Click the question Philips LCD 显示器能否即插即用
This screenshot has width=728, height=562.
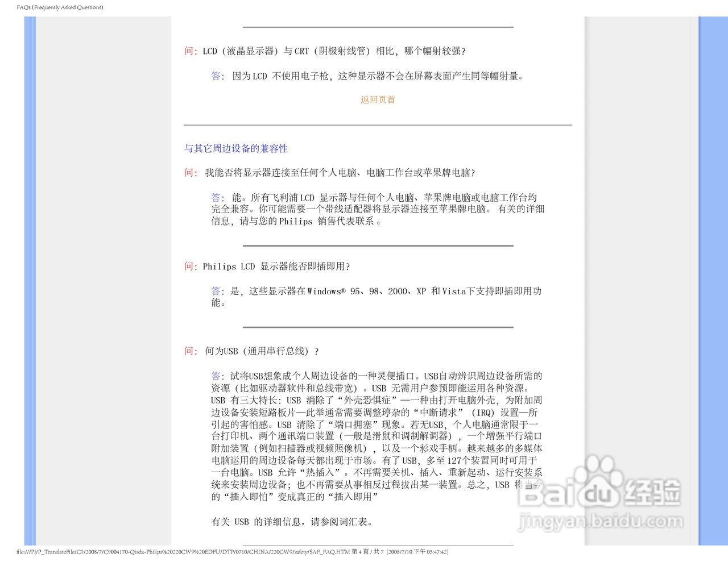pos(267,267)
